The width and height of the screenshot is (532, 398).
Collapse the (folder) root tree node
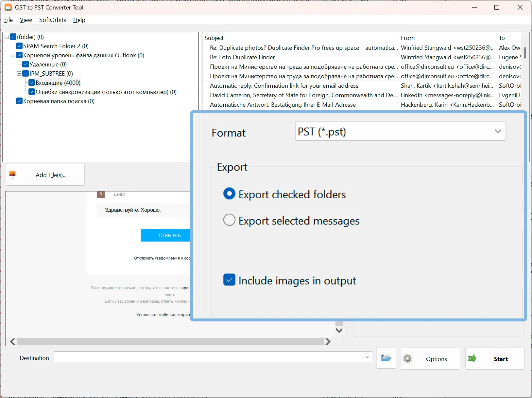tap(7, 37)
